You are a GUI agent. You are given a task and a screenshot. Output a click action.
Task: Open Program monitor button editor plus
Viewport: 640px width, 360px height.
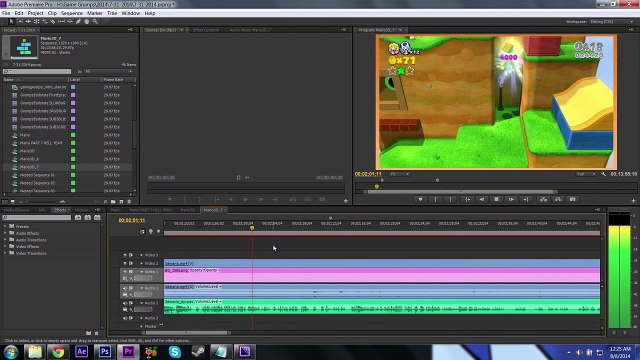(633, 200)
